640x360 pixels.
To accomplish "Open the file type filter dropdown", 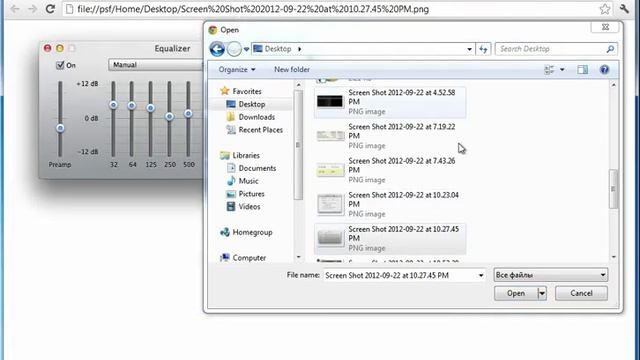I will click(550, 275).
